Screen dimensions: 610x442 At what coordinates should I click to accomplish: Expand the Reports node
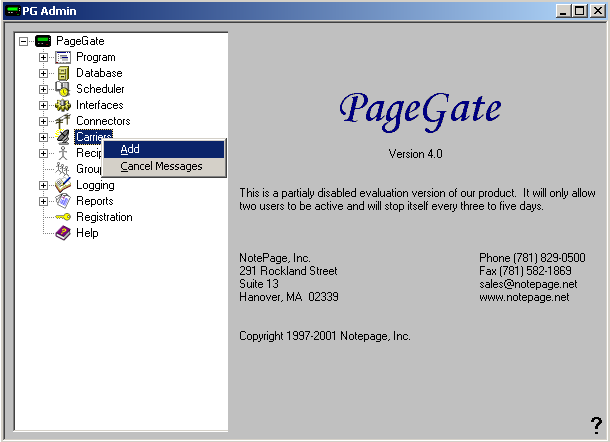click(x=43, y=201)
